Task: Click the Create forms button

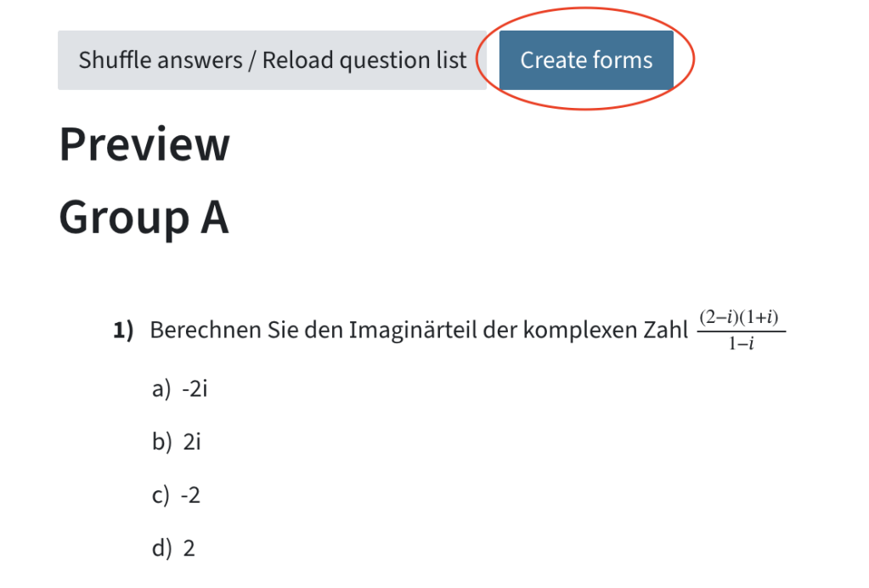Action: [x=585, y=59]
